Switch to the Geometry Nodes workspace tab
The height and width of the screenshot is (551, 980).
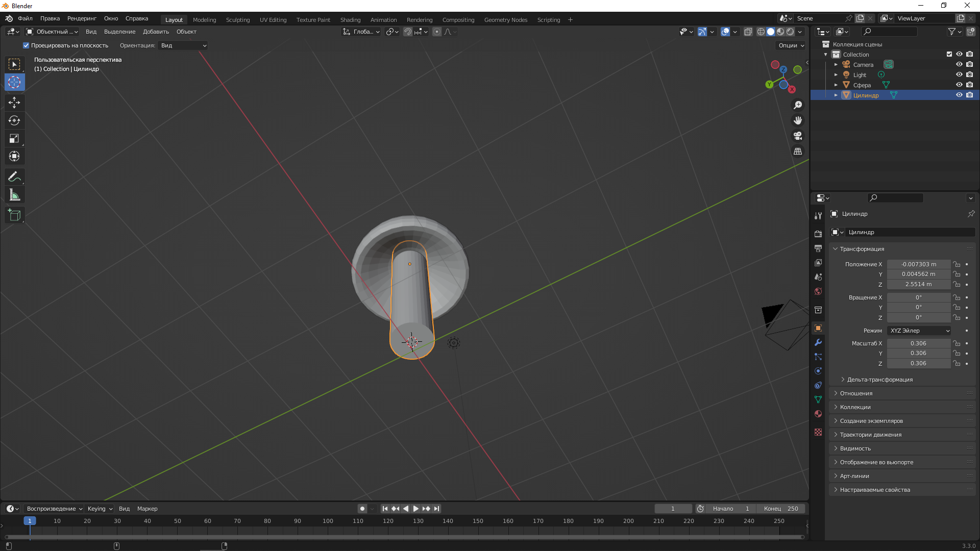tap(505, 20)
